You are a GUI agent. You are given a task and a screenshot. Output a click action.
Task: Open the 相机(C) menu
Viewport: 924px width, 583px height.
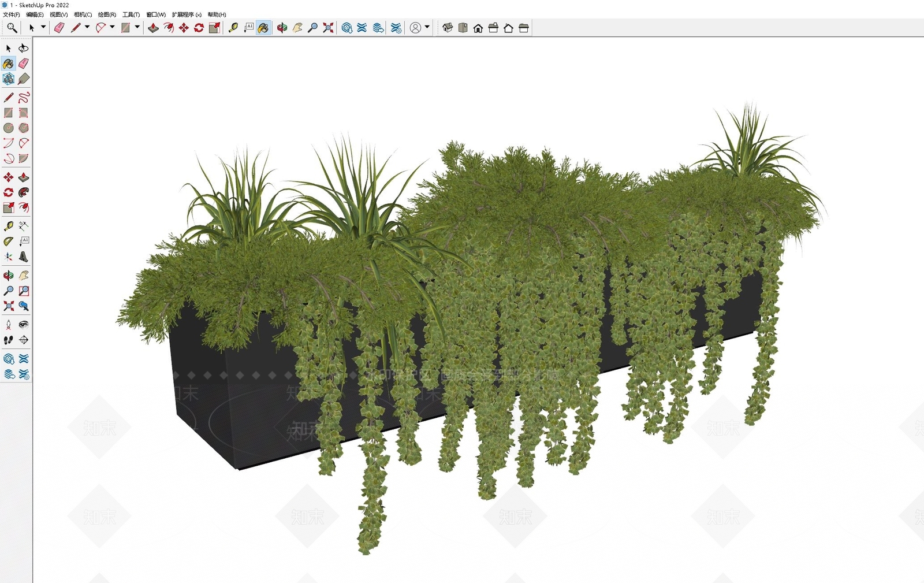point(83,14)
